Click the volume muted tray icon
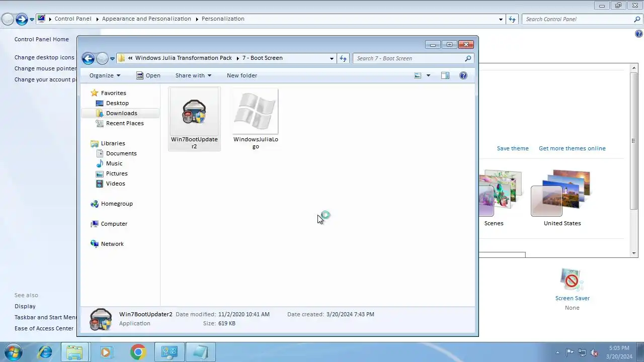The width and height of the screenshot is (644, 362). point(594,352)
